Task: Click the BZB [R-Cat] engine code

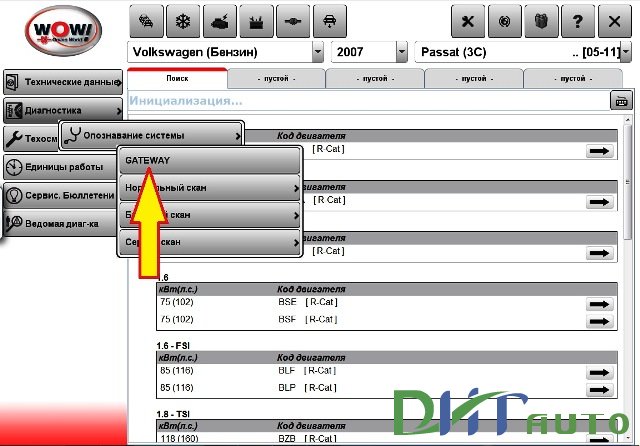Action: 307,439
